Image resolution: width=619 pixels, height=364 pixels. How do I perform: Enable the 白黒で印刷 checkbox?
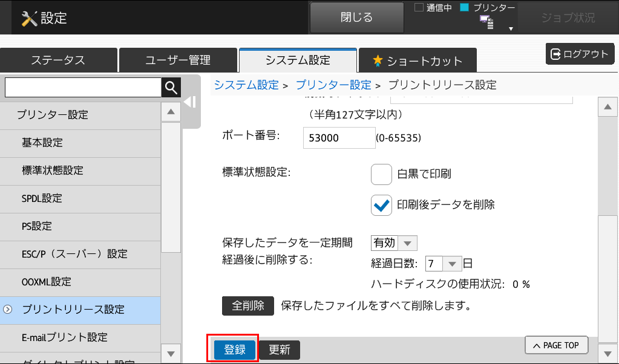(381, 174)
